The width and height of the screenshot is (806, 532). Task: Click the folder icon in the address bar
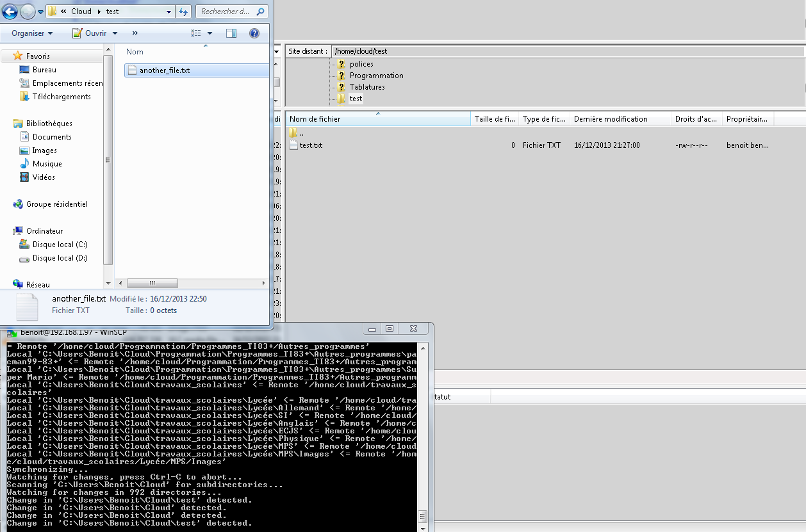[x=53, y=12]
